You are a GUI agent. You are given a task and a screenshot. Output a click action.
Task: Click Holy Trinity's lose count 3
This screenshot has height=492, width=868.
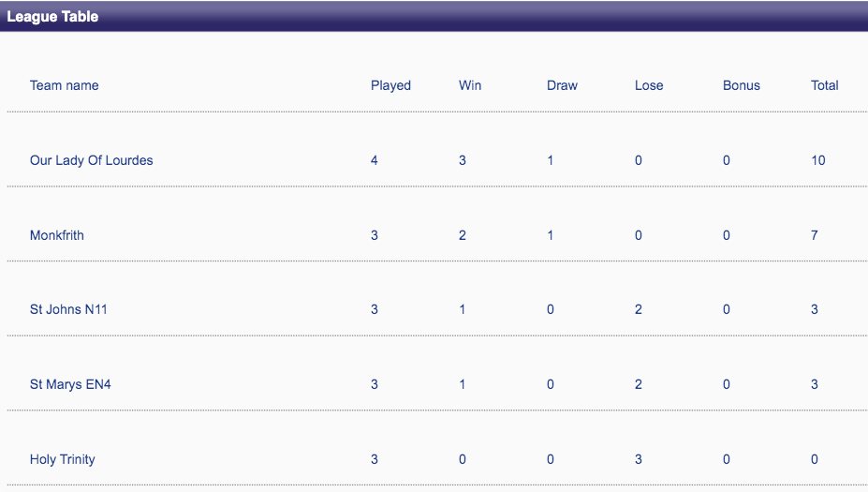click(639, 459)
